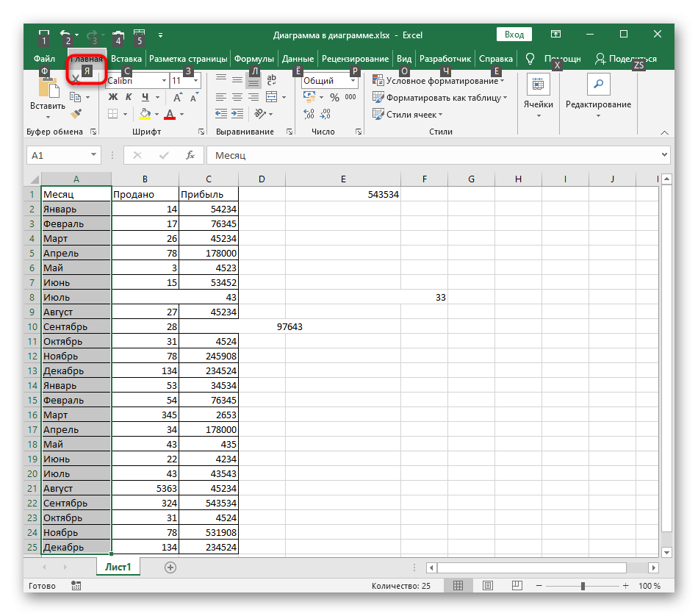Toggle Underline (Ч) formatting
698x616 pixels.
coord(145,97)
